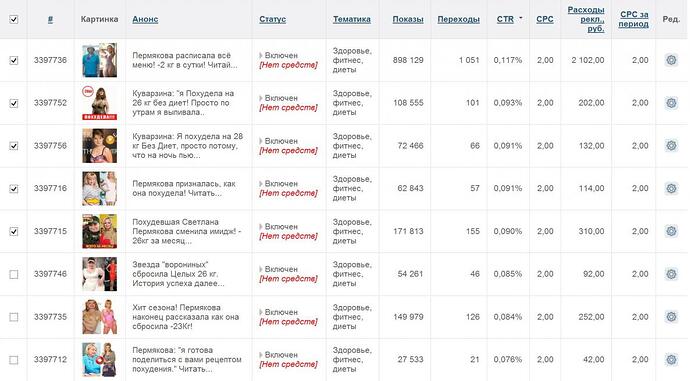690x381 pixels.
Task: Open edit gear for ad 3397746
Action: (671, 274)
